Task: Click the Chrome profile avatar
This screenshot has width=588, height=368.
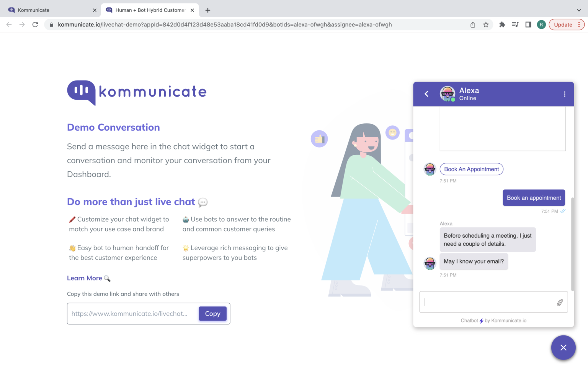Action: (541, 24)
